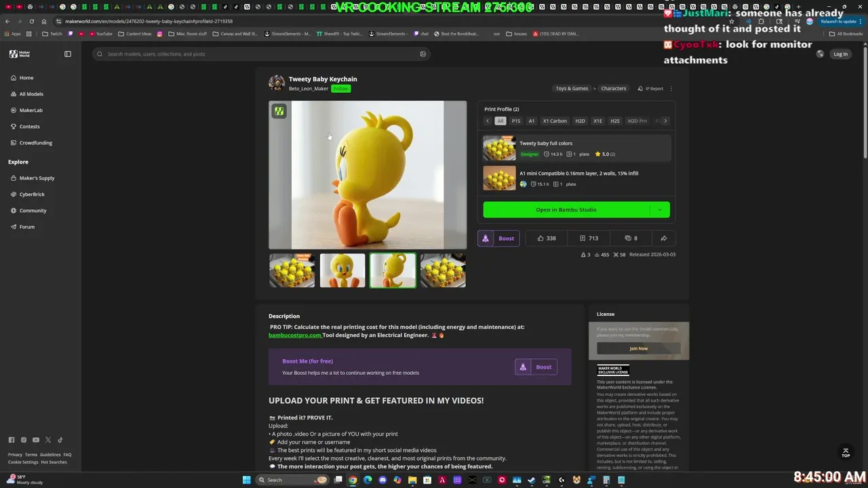Viewport: 868px width, 488px height.
Task: Click Join Now in the License panel
Action: click(639, 348)
